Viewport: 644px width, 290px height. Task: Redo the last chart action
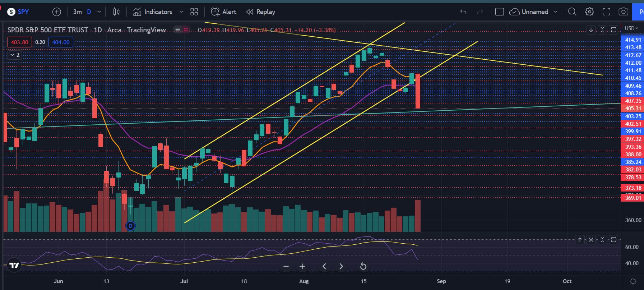(480, 12)
